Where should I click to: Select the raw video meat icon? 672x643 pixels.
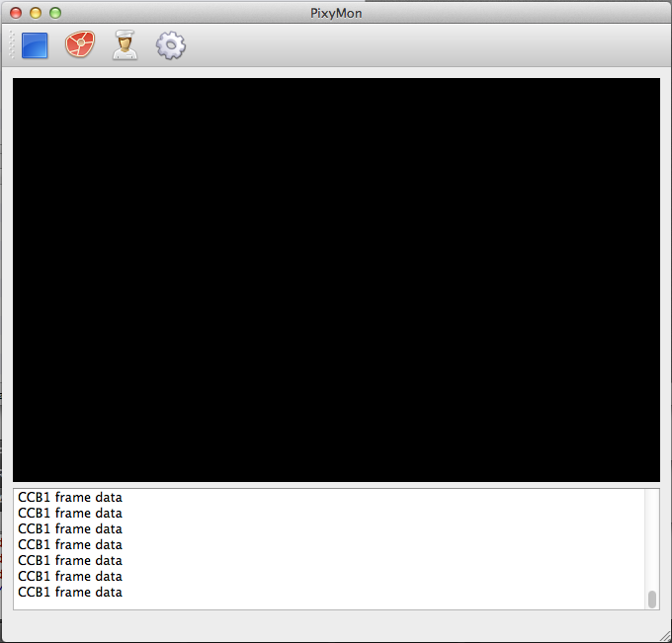click(x=80, y=45)
